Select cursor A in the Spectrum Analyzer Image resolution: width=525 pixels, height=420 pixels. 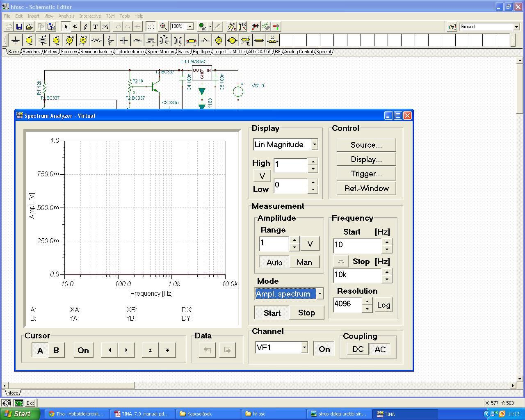pyautogui.click(x=40, y=350)
